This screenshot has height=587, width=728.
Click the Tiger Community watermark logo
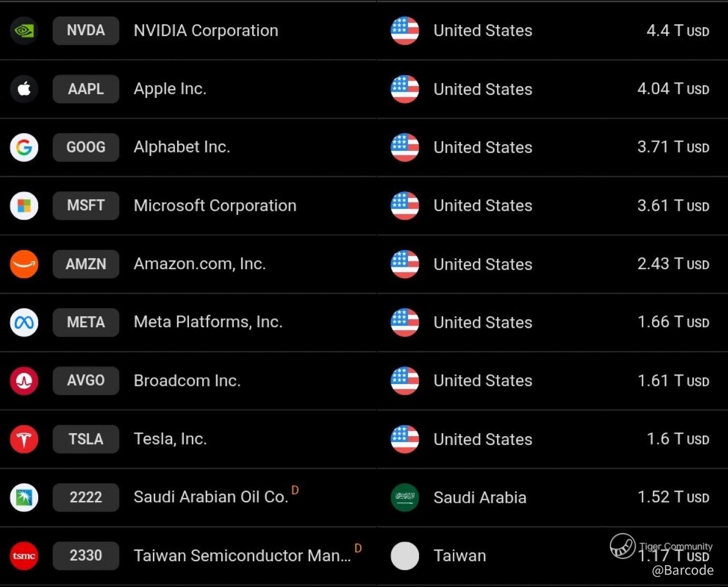click(x=622, y=546)
